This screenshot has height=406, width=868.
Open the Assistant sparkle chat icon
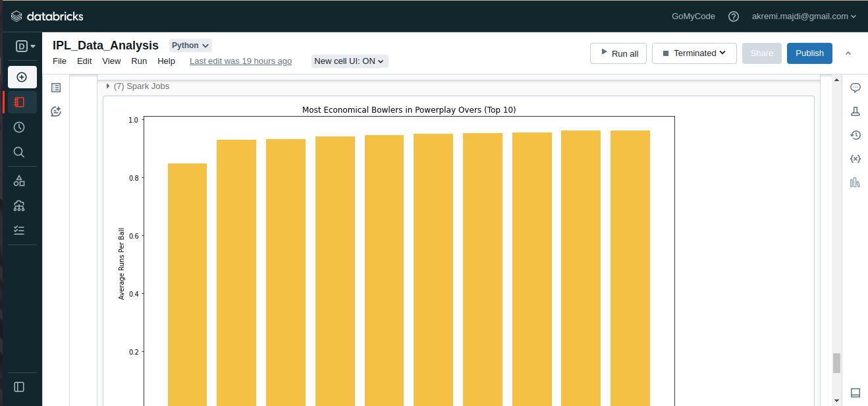(x=56, y=111)
